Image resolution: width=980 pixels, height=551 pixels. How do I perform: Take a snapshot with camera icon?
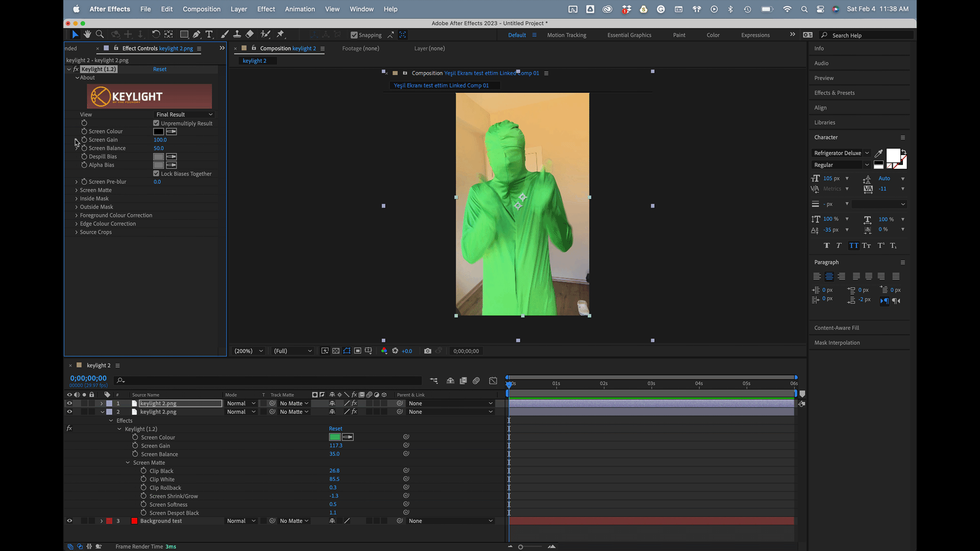[x=428, y=351]
